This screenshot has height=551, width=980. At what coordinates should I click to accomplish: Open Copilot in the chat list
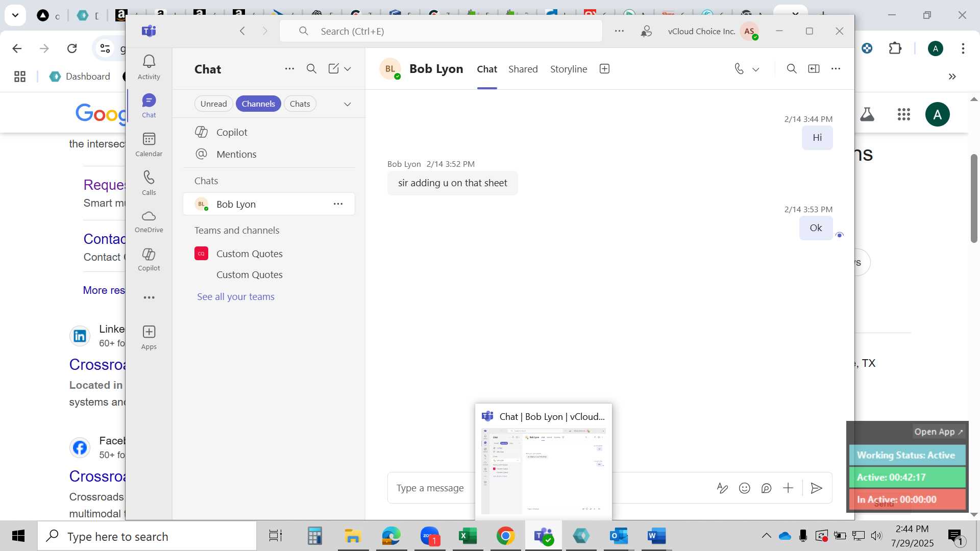[269, 132]
